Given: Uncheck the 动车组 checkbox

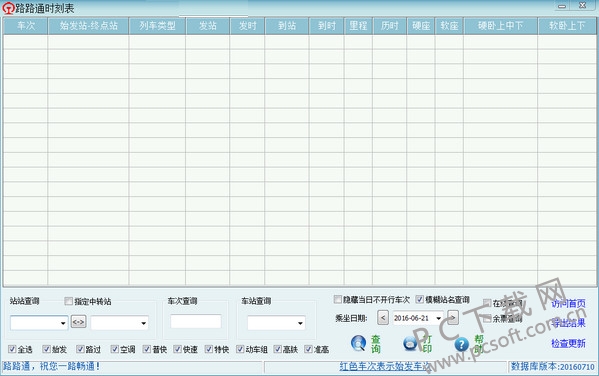Looking at the screenshot, I should coord(240,349).
